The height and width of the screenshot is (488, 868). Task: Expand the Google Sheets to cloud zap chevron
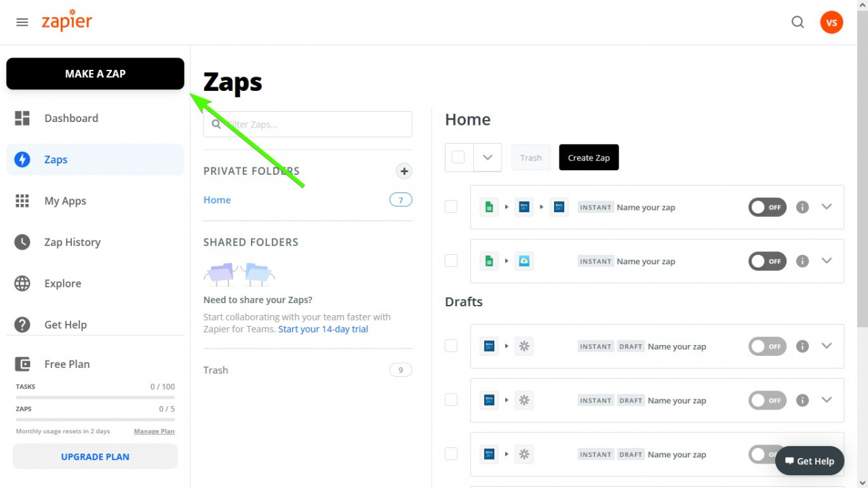pyautogui.click(x=827, y=260)
